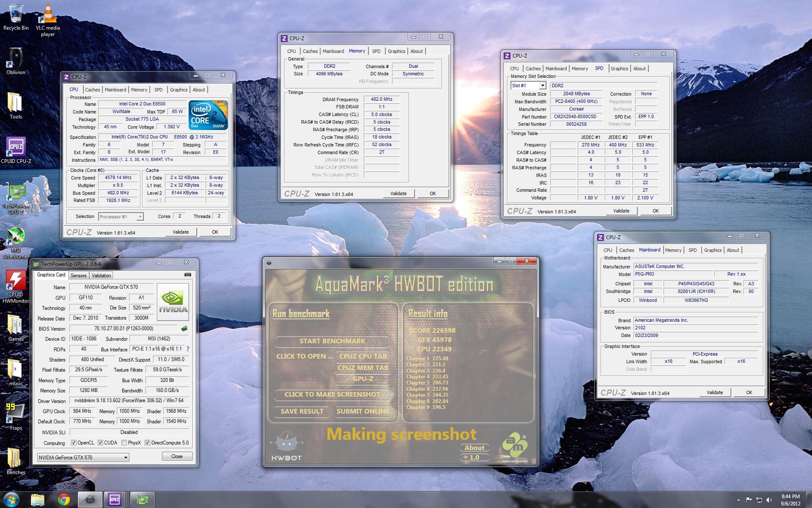Click CPUZ MEM TAB button

tap(362, 368)
